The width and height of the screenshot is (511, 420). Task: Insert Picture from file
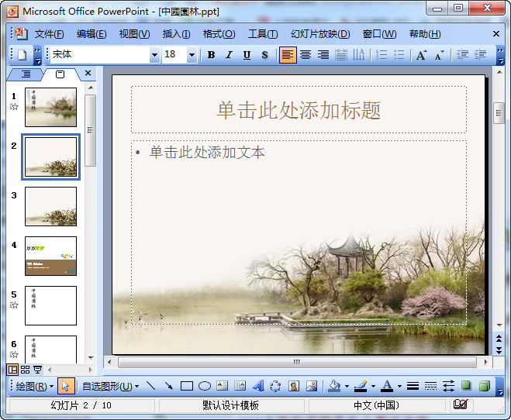(312, 386)
